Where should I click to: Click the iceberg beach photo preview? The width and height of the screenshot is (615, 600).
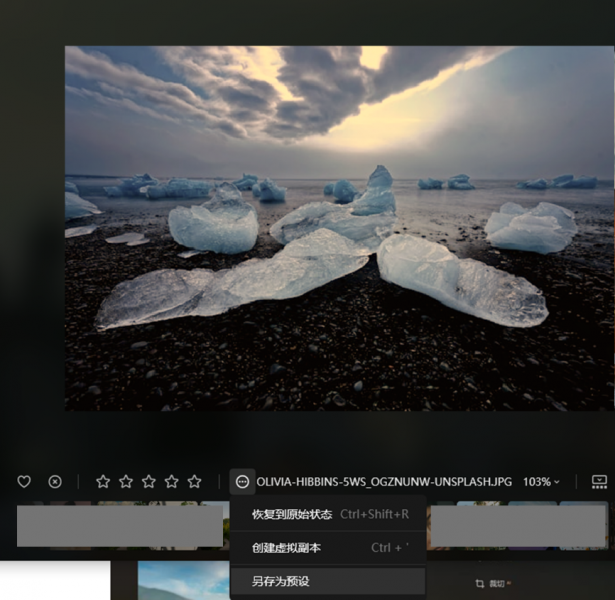[x=339, y=228]
